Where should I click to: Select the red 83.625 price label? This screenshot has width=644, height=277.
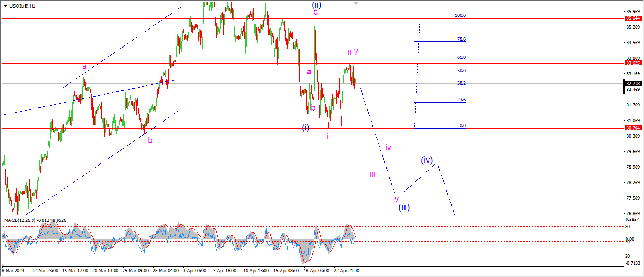point(632,63)
